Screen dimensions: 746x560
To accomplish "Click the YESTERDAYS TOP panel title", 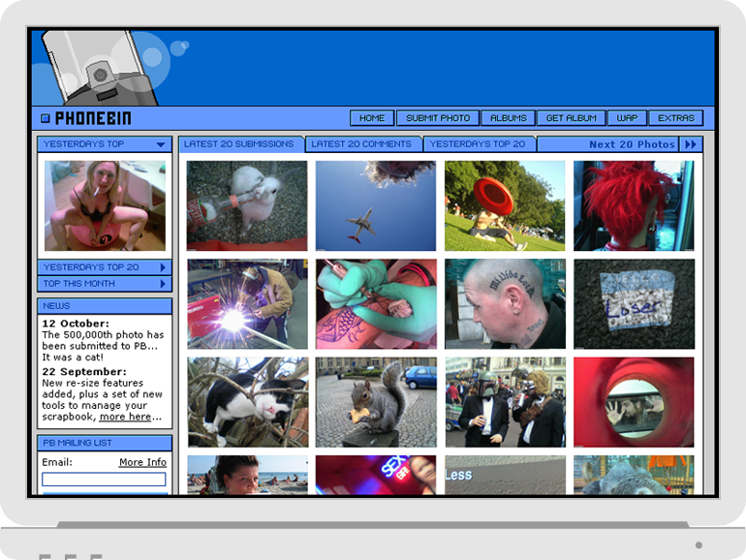I will [83, 143].
